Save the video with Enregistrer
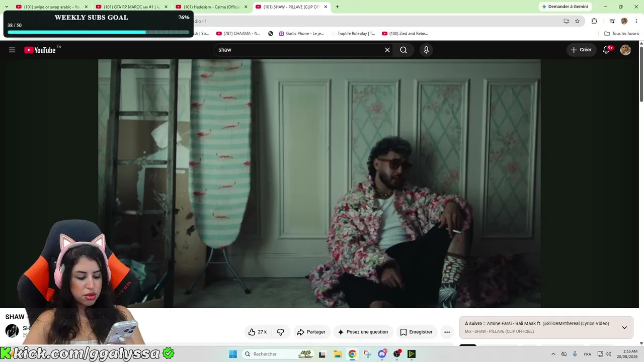 tap(416, 332)
